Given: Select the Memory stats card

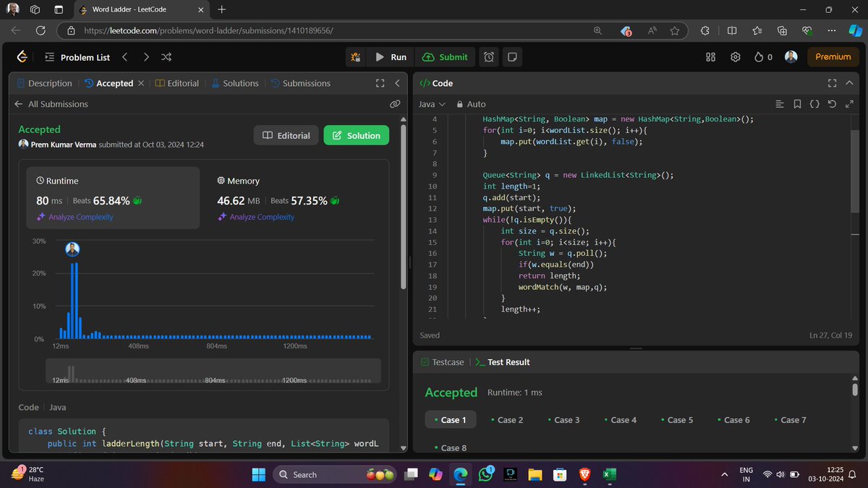Looking at the screenshot, I should coord(294,198).
